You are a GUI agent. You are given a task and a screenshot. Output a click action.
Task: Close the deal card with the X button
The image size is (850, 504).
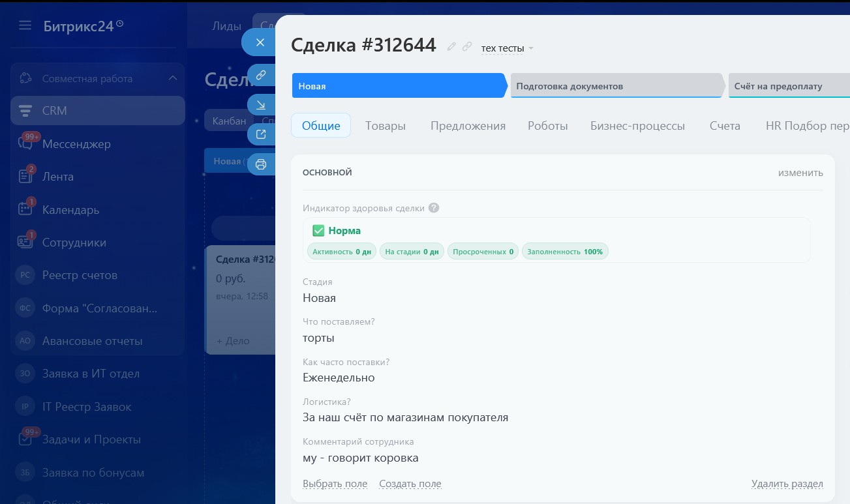[260, 42]
